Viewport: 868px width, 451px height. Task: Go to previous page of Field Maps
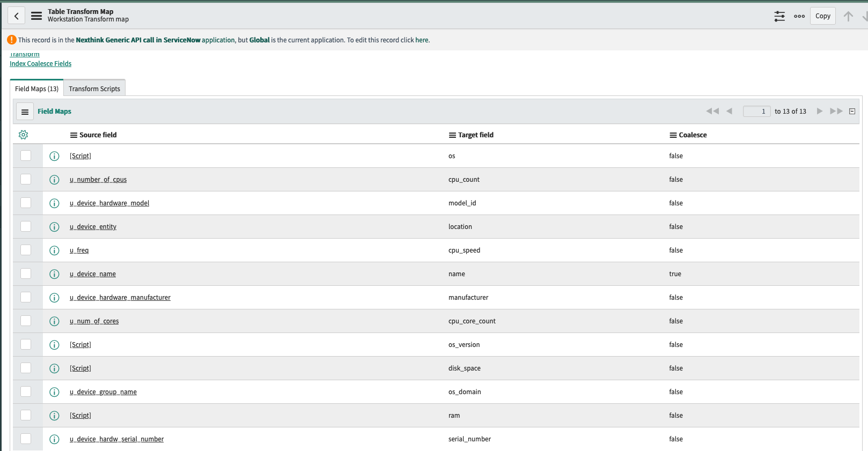[729, 111]
